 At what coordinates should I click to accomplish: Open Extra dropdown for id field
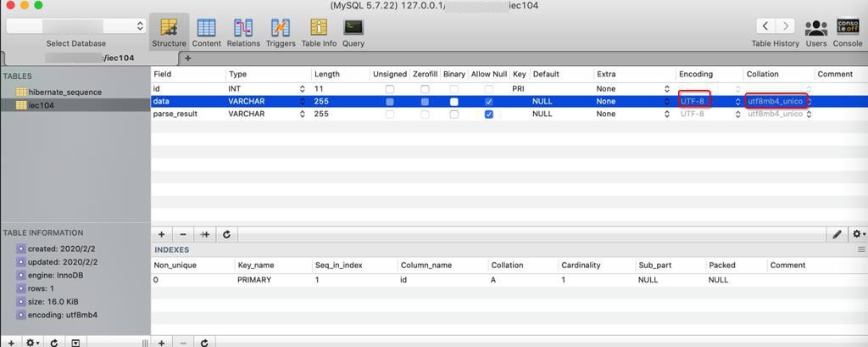tap(666, 89)
